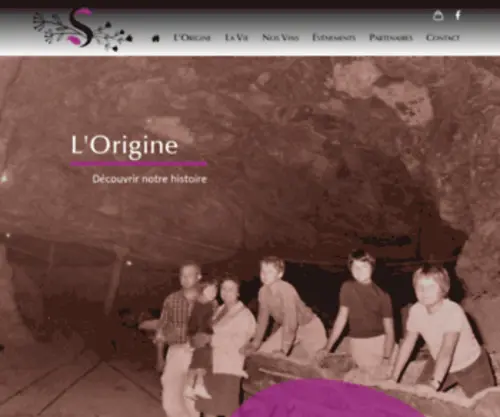Click the home icon in navigation
Viewport: 500px width, 417px height.
click(156, 38)
